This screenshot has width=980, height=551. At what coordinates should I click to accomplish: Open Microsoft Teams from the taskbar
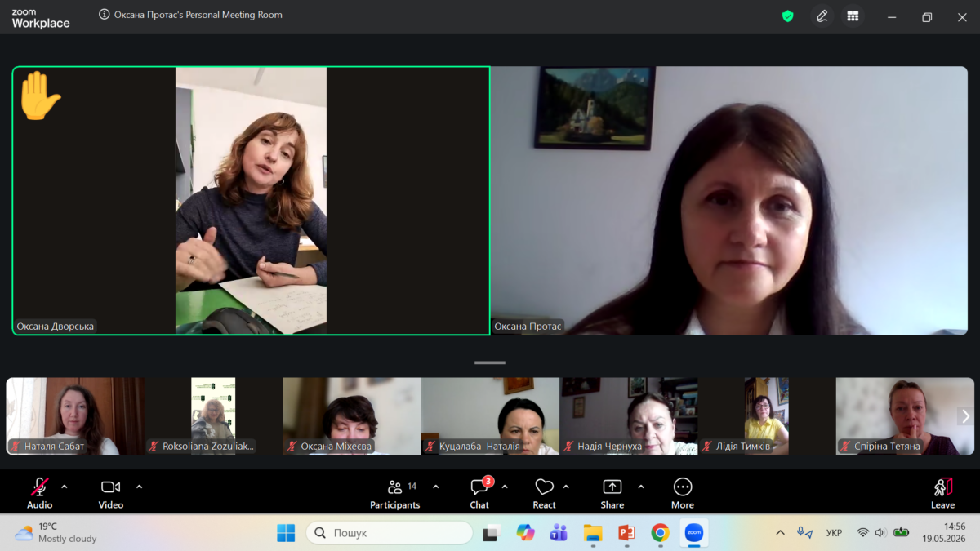pyautogui.click(x=559, y=533)
